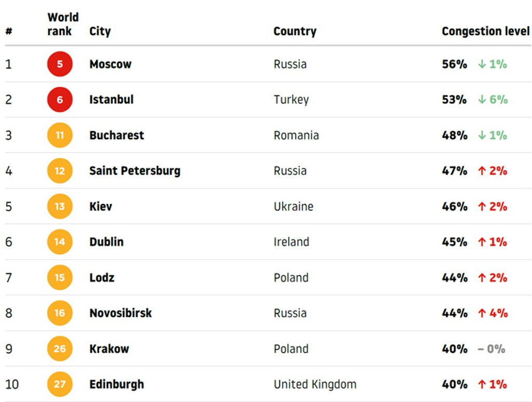This screenshot has width=532, height=402.
Task: Click Istanbul's green 6% decrease indicator
Action: click(x=493, y=100)
